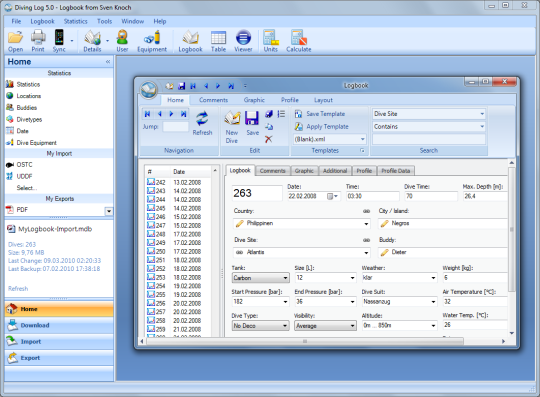Open the dive Details toolbar icon

coord(92,41)
